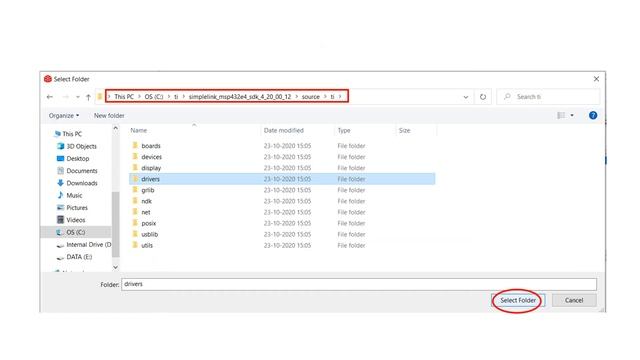Jump to simplelink_msp432e4_sdk_4_20_00_12 breadcrumb
Image resolution: width=640 pixels, height=360 pixels.
tap(240, 97)
